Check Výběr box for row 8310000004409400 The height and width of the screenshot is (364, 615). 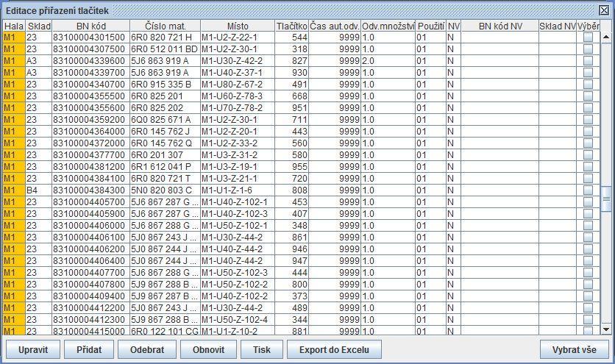(588, 296)
